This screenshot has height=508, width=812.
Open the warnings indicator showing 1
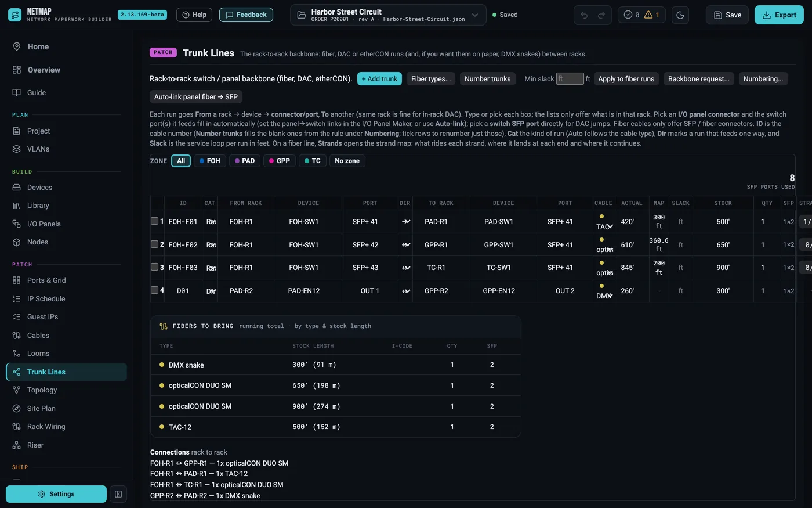coord(652,15)
